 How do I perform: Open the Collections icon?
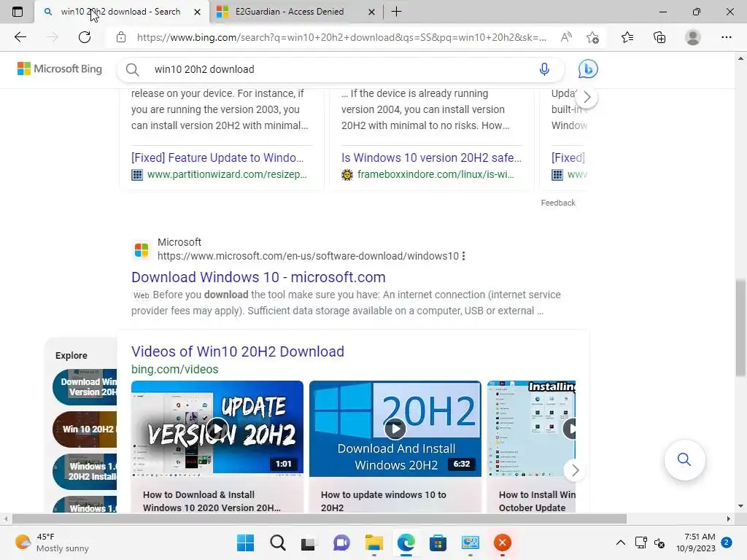(x=659, y=37)
